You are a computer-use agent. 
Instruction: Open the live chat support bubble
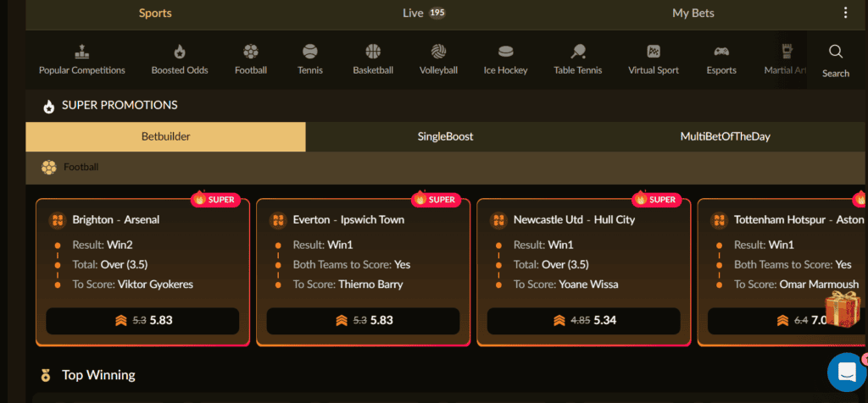[x=847, y=372]
